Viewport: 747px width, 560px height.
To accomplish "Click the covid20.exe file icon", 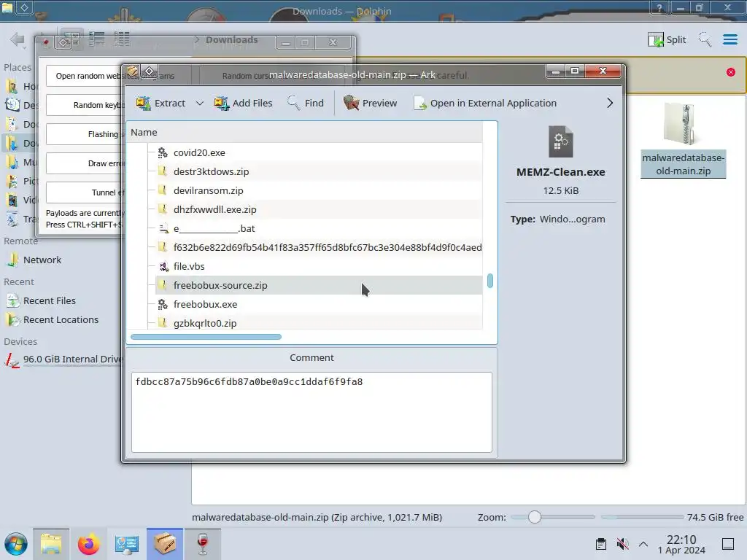I will click(x=163, y=152).
